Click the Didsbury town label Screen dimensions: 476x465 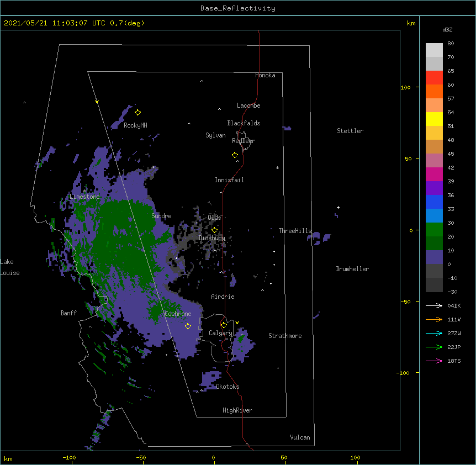pyautogui.click(x=212, y=238)
